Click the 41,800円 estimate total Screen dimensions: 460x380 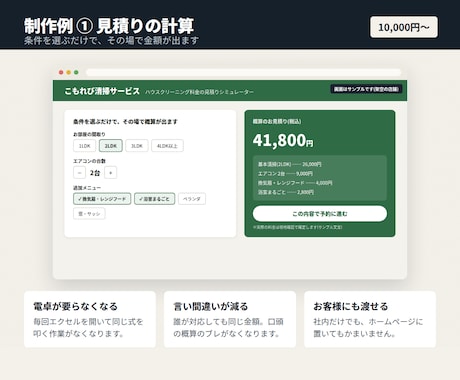coord(283,140)
